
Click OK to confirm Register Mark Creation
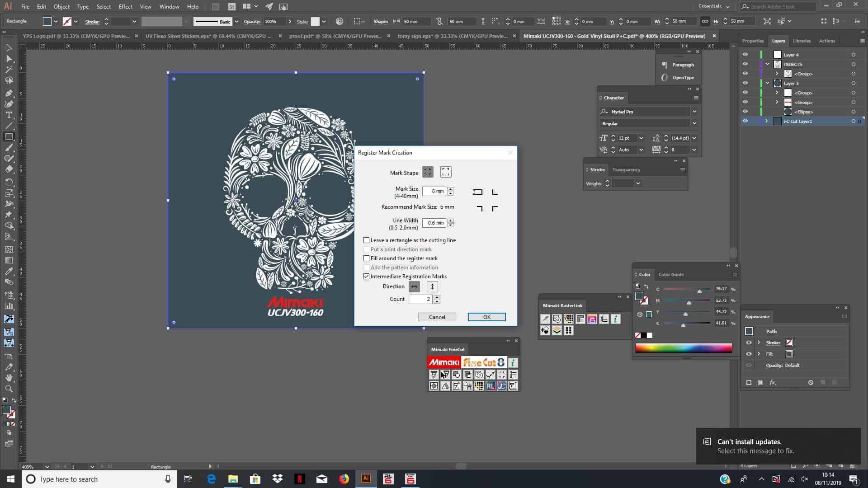click(x=486, y=316)
